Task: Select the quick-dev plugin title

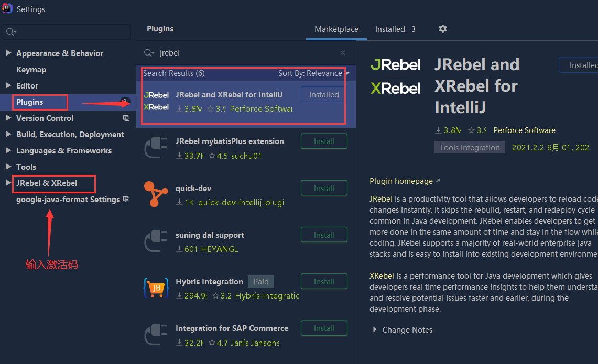Action: point(193,189)
